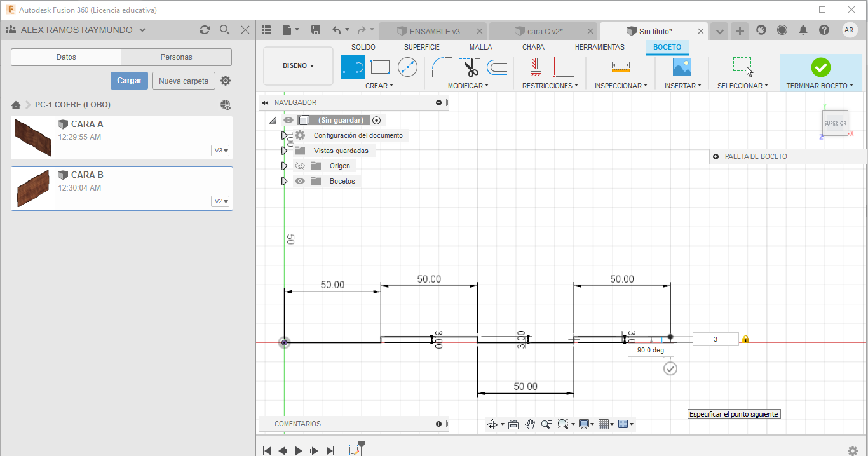Collapse the root component node
The height and width of the screenshot is (456, 868).
pyautogui.click(x=273, y=120)
